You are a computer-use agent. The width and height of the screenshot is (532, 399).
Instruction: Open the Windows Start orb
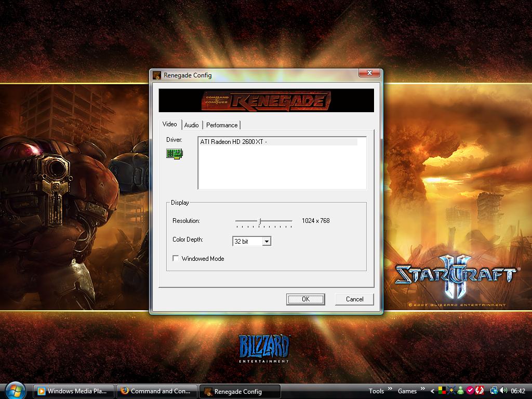15,390
